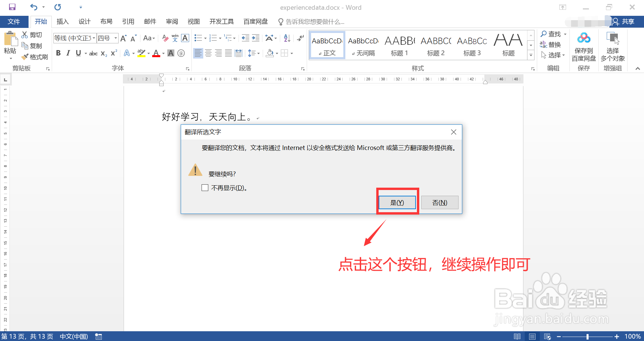The image size is (644, 341).
Task: Switch to 设计 Design tab
Action: point(84,22)
